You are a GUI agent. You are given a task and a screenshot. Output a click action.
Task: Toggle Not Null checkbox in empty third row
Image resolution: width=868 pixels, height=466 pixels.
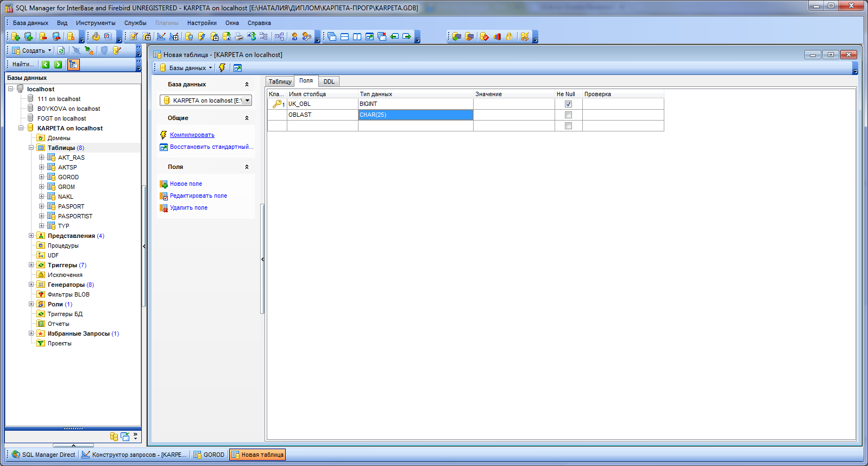(568, 125)
